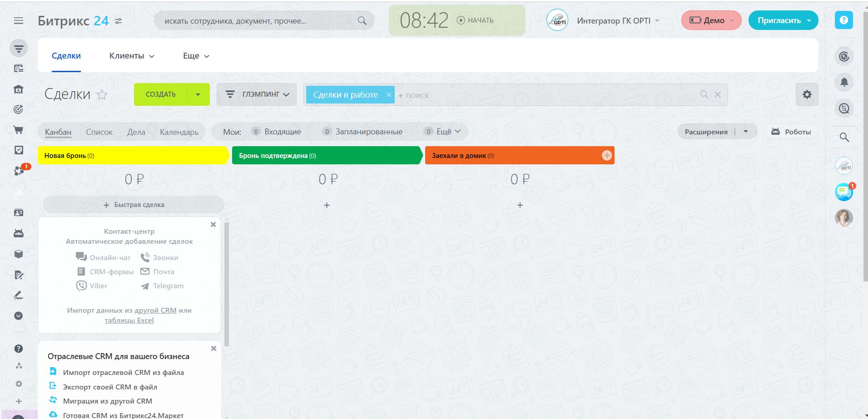This screenshot has height=419, width=868.
Task: Open the shopping cart icon in sidebar
Action: tap(19, 130)
